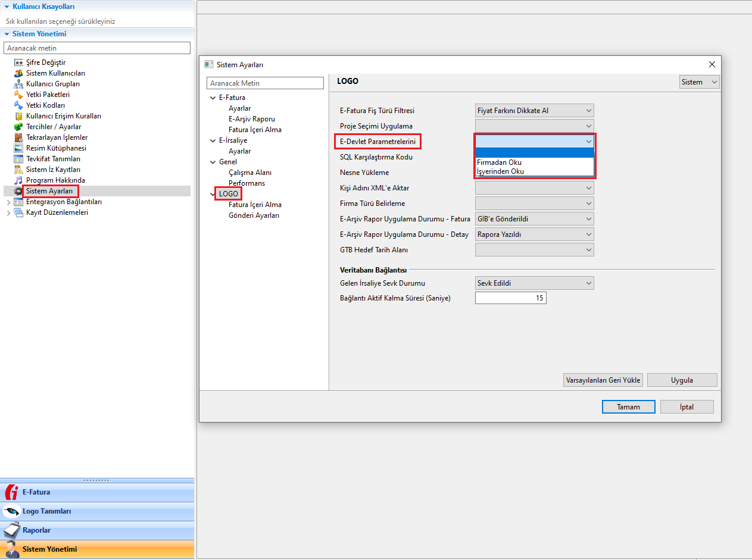Select the blank highlighted option in dropdown list
Viewport: 752px width, 560px height.
(535, 153)
